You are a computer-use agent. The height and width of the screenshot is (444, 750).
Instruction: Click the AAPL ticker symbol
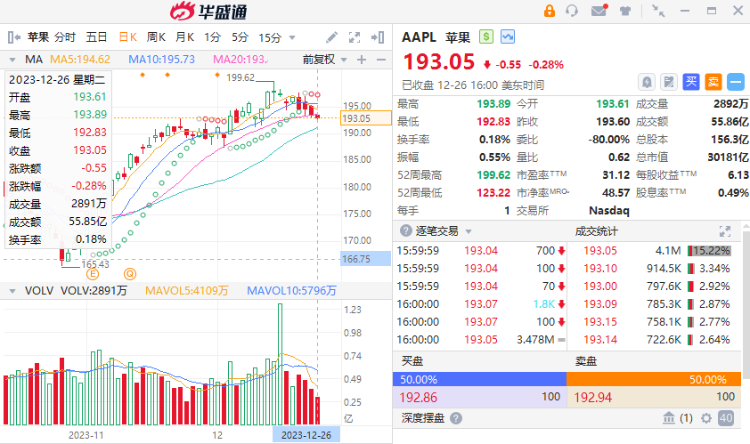tap(419, 37)
